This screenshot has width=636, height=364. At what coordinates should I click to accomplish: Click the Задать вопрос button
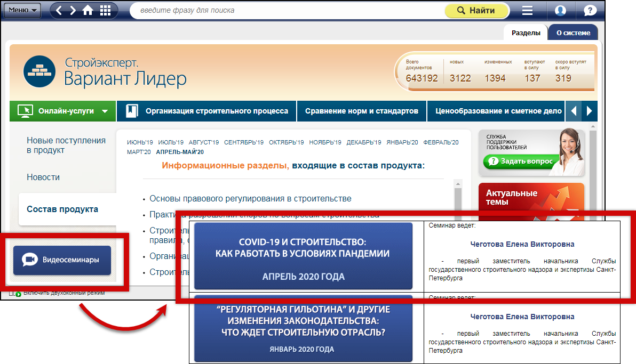pyautogui.click(x=521, y=161)
